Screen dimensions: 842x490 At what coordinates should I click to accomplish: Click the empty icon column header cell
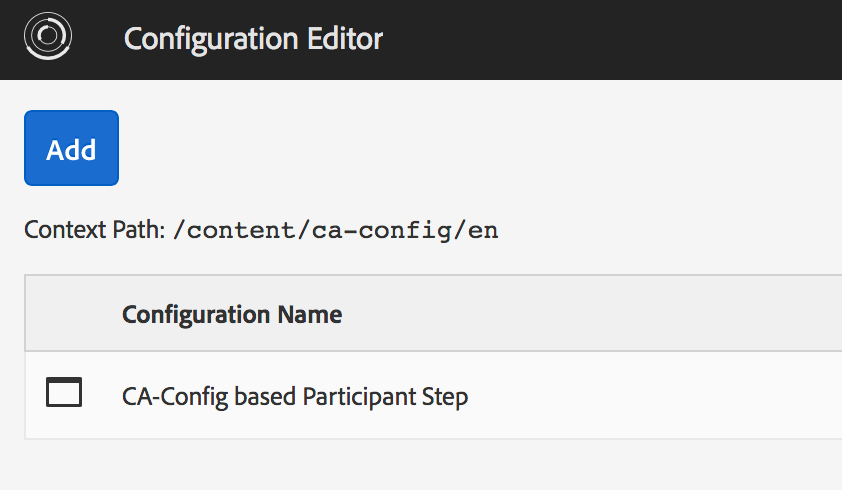pyautogui.click(x=64, y=314)
